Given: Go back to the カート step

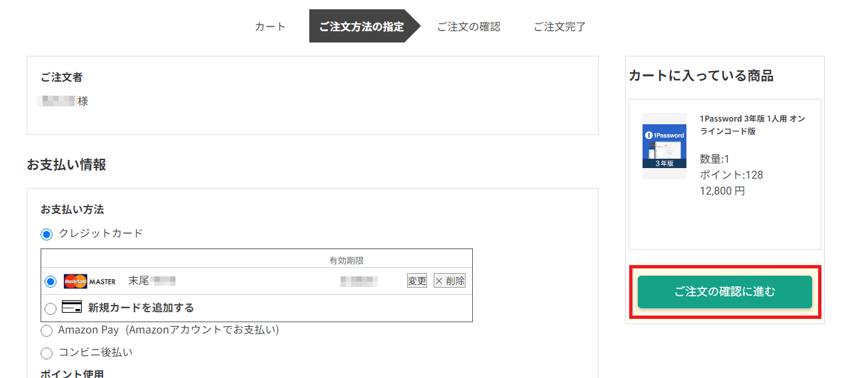Looking at the screenshot, I should tap(270, 27).
